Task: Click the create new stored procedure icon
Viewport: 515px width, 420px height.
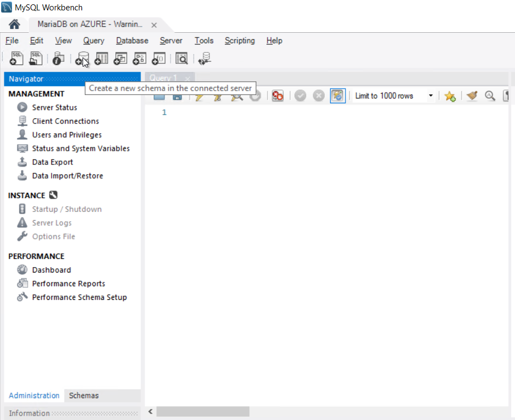Action: point(139,59)
